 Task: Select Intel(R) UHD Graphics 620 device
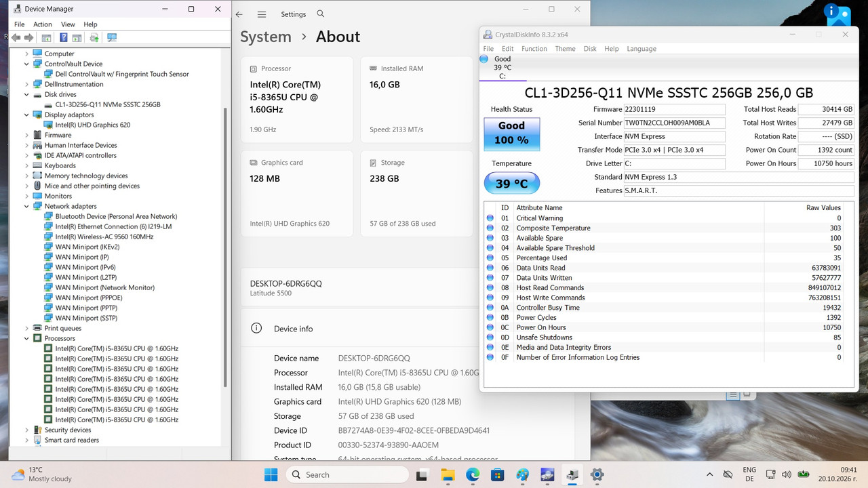click(x=93, y=125)
